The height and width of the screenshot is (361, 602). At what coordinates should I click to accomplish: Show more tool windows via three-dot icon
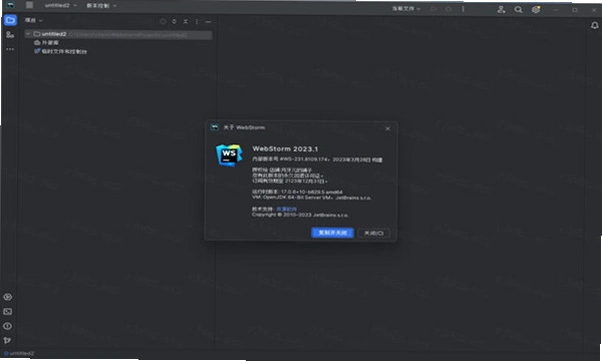point(10,49)
